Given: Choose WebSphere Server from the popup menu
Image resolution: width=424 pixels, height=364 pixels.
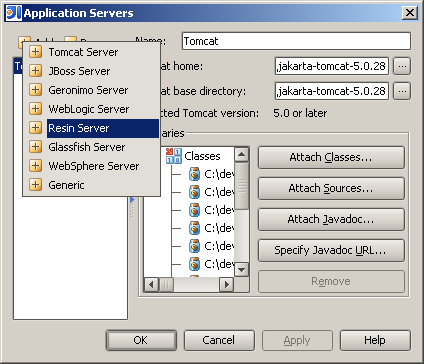Looking at the screenshot, I should tap(92, 166).
